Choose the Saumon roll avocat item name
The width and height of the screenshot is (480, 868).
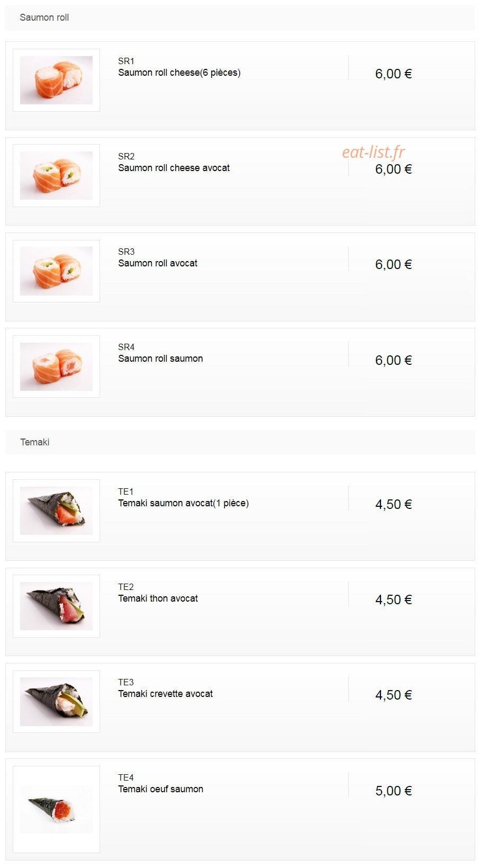click(158, 263)
